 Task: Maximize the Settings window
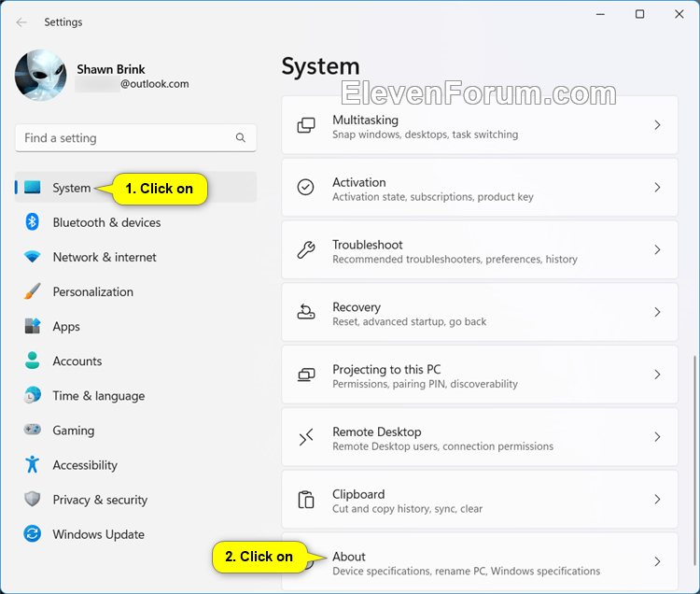[x=639, y=14]
